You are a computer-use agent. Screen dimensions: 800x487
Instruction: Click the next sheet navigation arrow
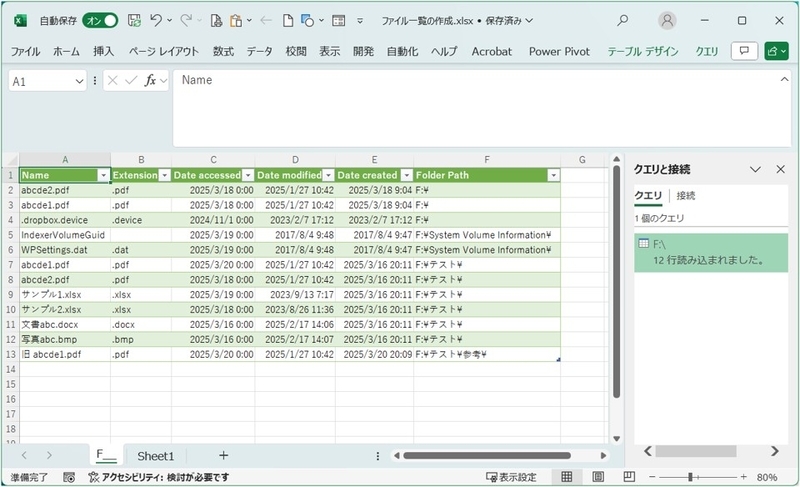49,455
